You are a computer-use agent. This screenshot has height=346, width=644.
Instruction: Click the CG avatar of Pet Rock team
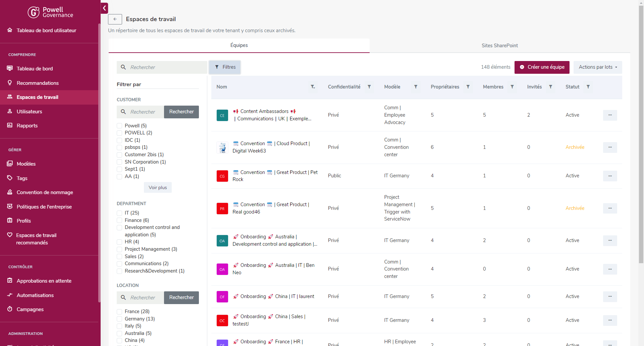click(222, 176)
